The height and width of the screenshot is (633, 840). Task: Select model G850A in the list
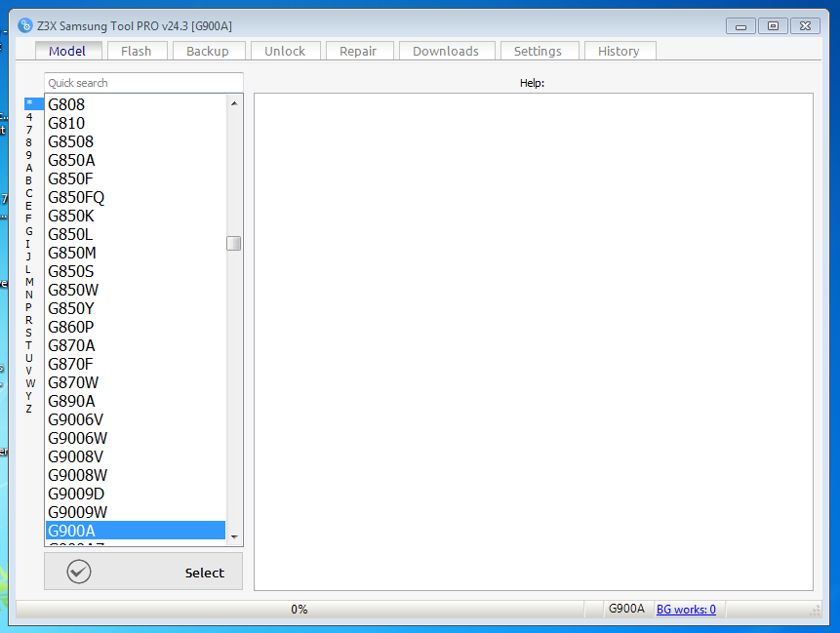coord(135,160)
